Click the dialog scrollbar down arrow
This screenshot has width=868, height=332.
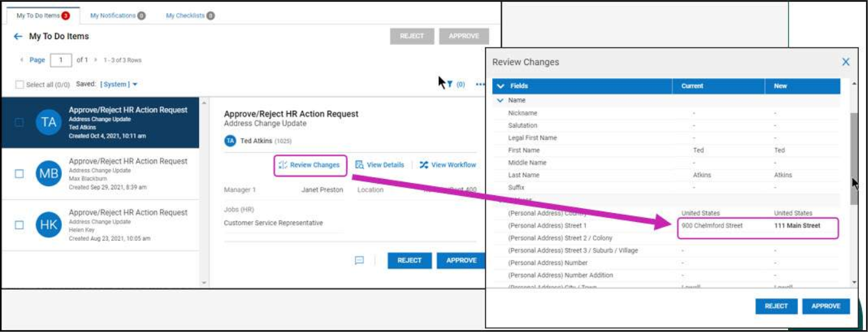[854, 283]
